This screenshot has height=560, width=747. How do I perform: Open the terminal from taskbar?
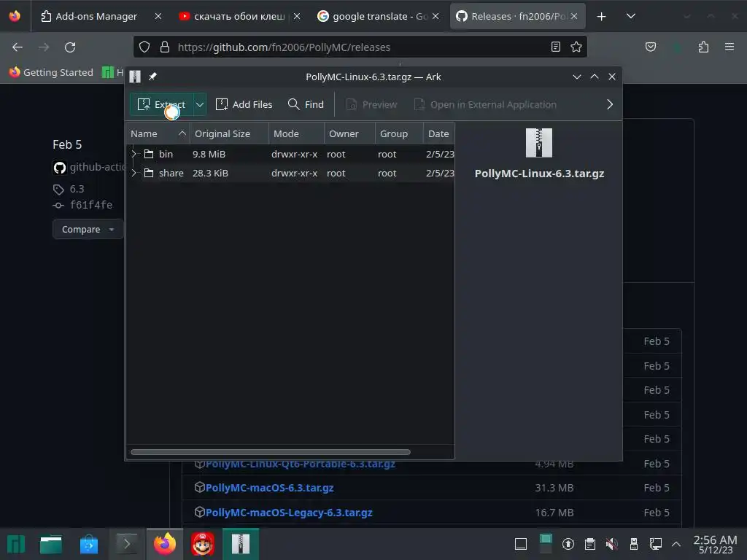pos(126,544)
